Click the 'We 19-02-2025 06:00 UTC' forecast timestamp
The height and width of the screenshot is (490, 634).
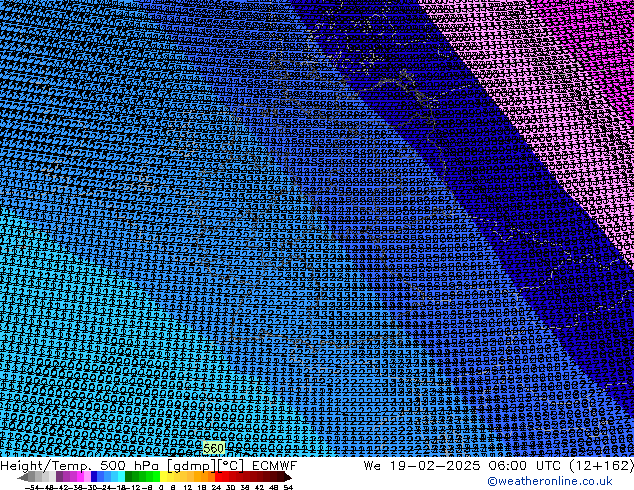[464, 466]
